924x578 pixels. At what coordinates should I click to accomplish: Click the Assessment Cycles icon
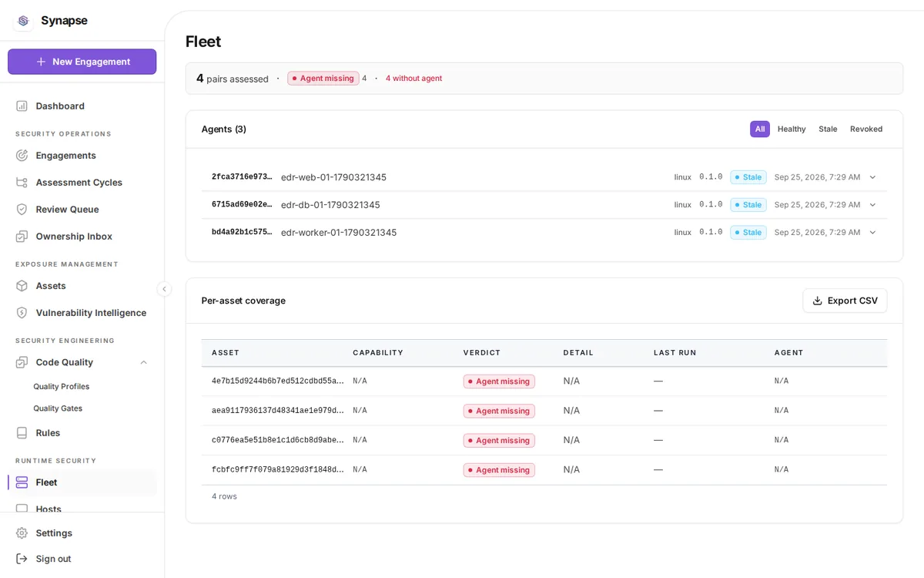click(22, 182)
